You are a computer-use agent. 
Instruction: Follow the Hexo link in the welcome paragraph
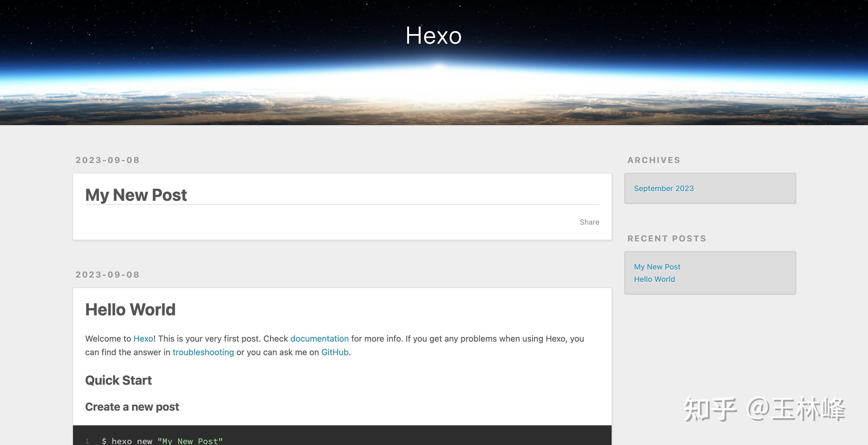tap(143, 339)
